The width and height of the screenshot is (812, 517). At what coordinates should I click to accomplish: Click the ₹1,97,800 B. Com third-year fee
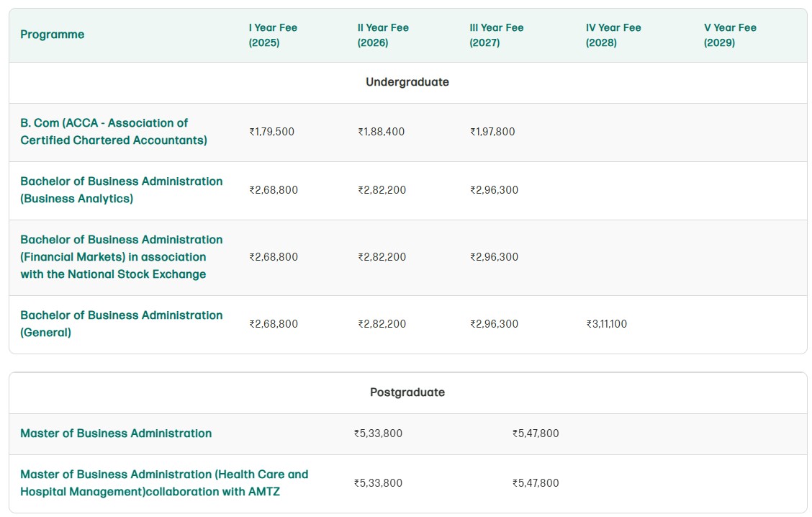492,132
